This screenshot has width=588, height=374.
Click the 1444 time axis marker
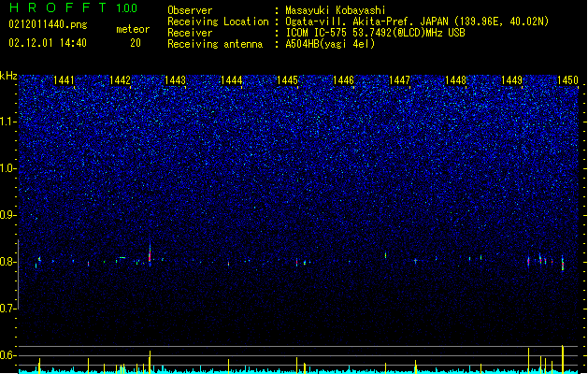click(x=232, y=80)
